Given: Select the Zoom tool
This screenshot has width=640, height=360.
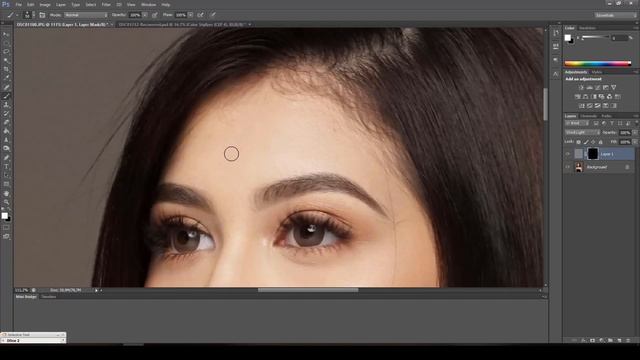Looking at the screenshot, I should pos(6,202).
